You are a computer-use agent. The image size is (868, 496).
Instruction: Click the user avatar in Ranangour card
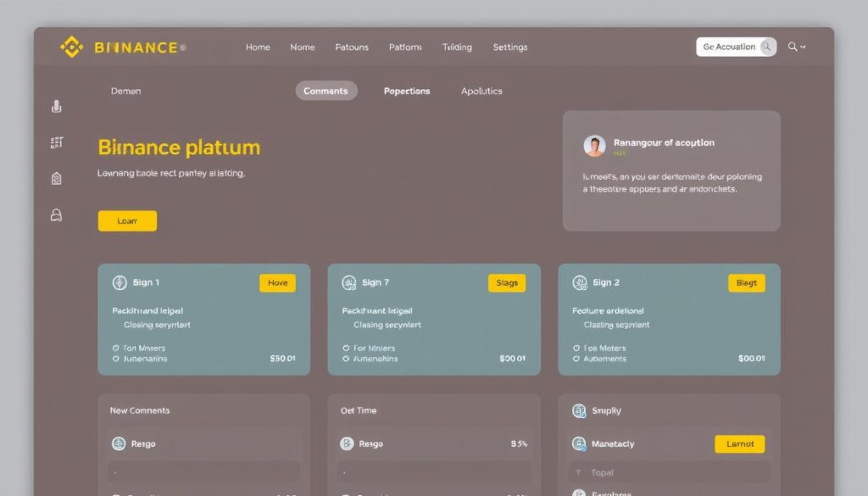[x=594, y=146]
